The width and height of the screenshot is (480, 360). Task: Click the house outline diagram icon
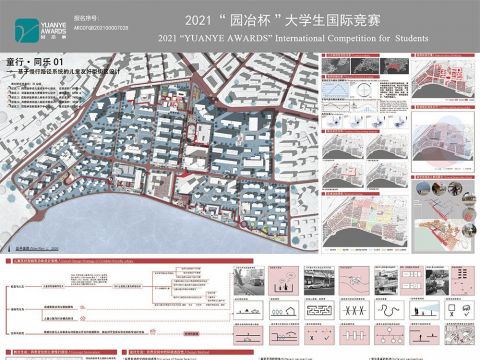[284, 310]
